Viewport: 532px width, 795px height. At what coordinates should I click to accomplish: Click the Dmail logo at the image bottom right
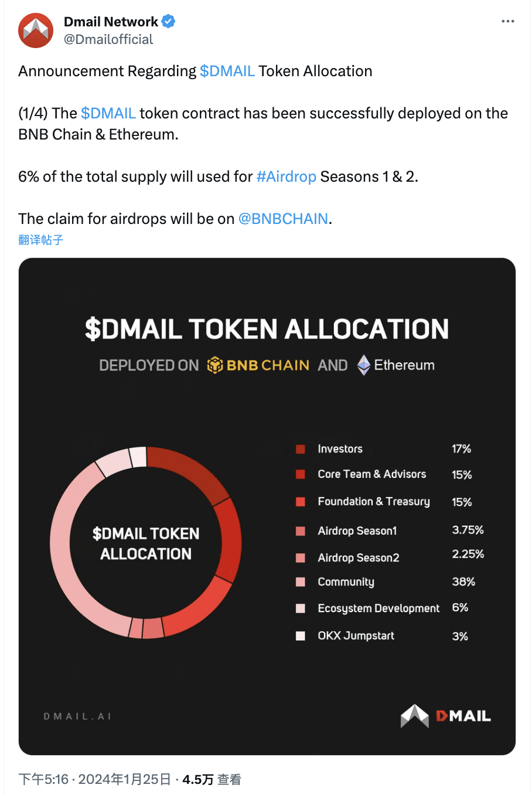[446, 716]
